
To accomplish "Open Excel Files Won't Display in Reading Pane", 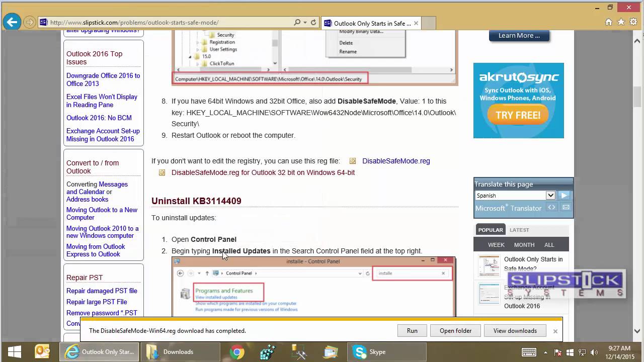I will (102, 101).
